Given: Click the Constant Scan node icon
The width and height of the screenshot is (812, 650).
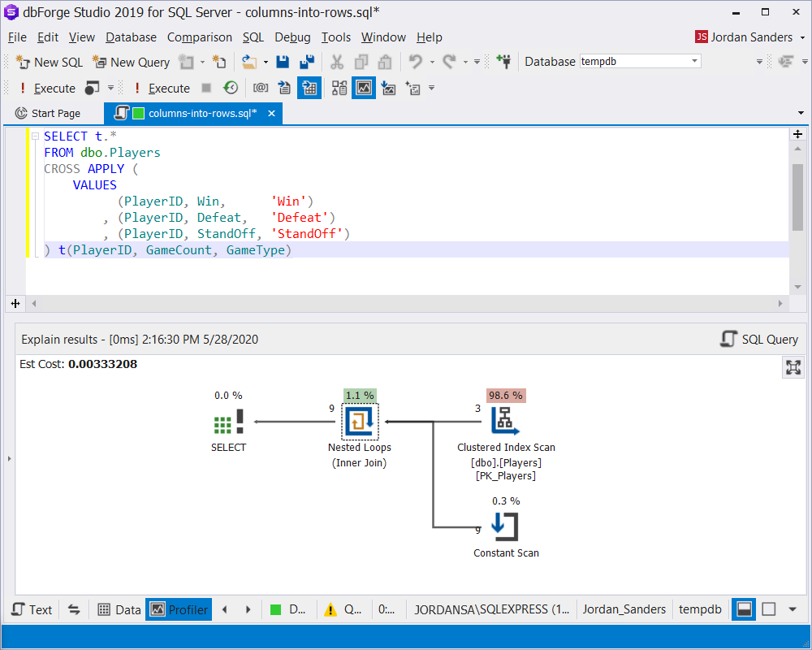Looking at the screenshot, I should coord(505,526).
